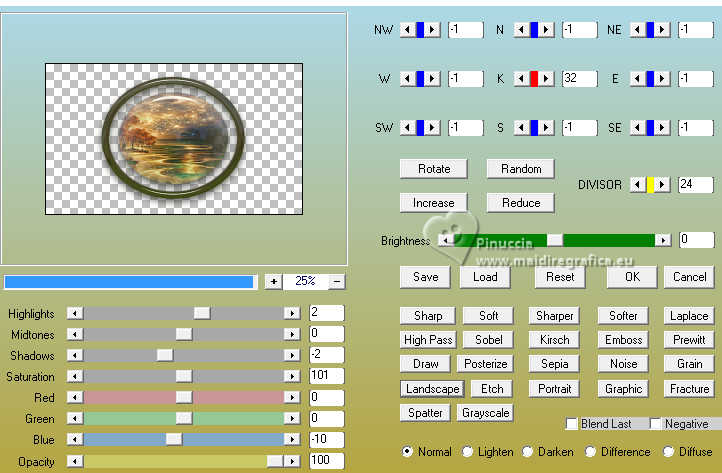Click the preview image thumbnail
722x473 pixels.
click(174, 139)
